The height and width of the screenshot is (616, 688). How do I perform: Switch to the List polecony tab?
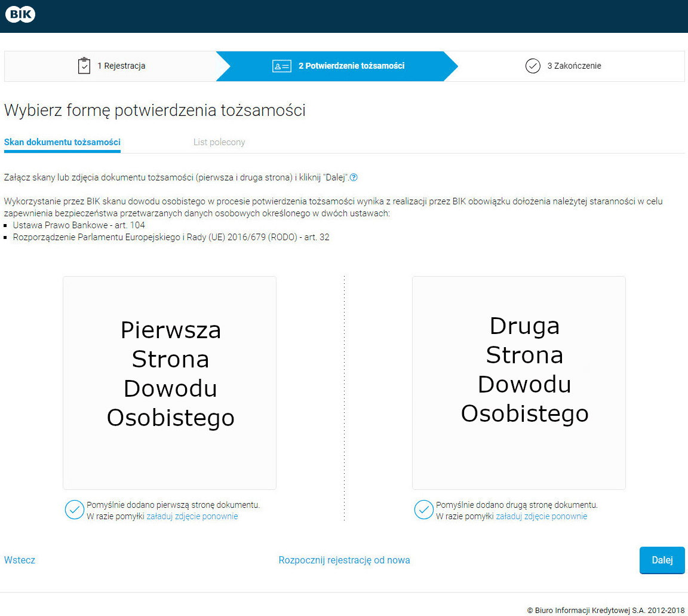click(x=219, y=142)
